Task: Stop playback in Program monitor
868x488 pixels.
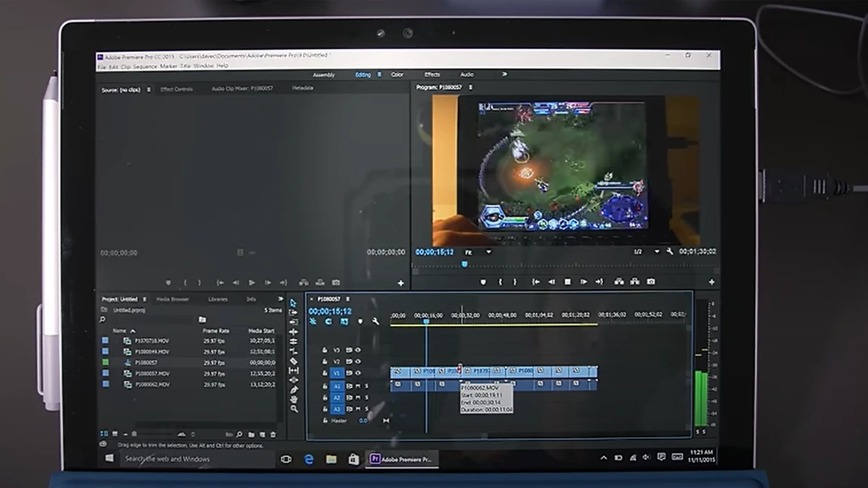Action: [568, 282]
